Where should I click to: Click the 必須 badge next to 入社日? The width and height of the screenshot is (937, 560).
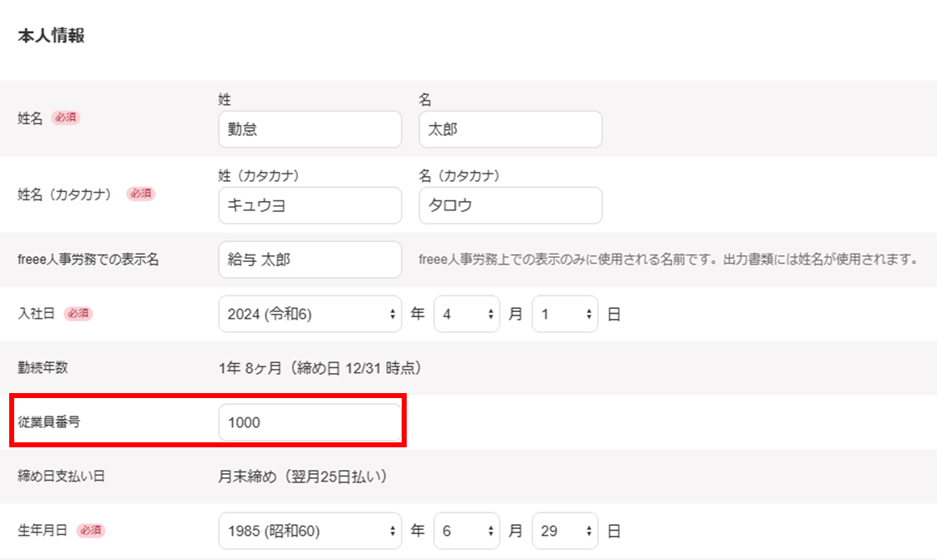(x=78, y=314)
